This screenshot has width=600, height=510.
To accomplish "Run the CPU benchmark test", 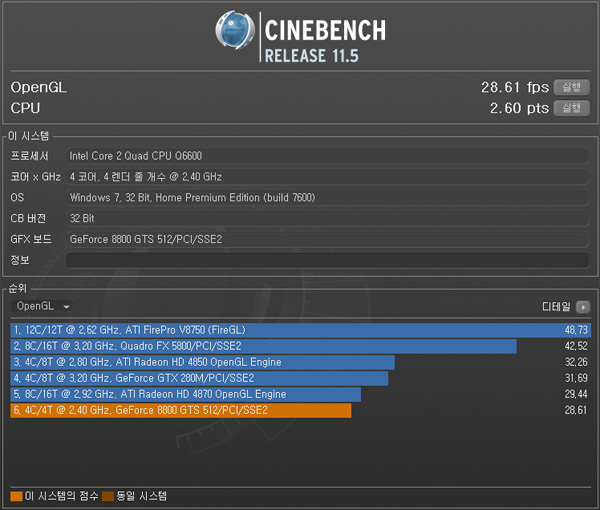I will [x=572, y=108].
